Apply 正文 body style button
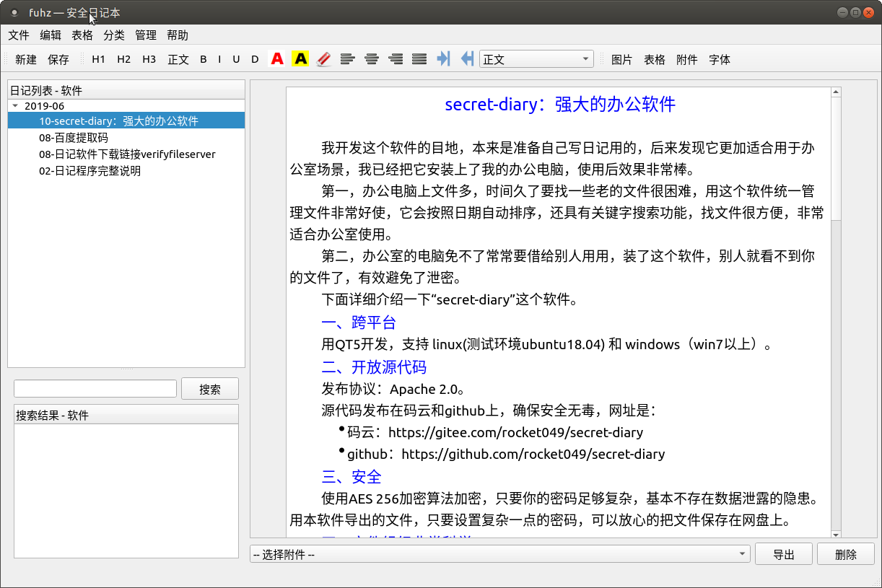This screenshot has height=588, width=882. [178, 59]
